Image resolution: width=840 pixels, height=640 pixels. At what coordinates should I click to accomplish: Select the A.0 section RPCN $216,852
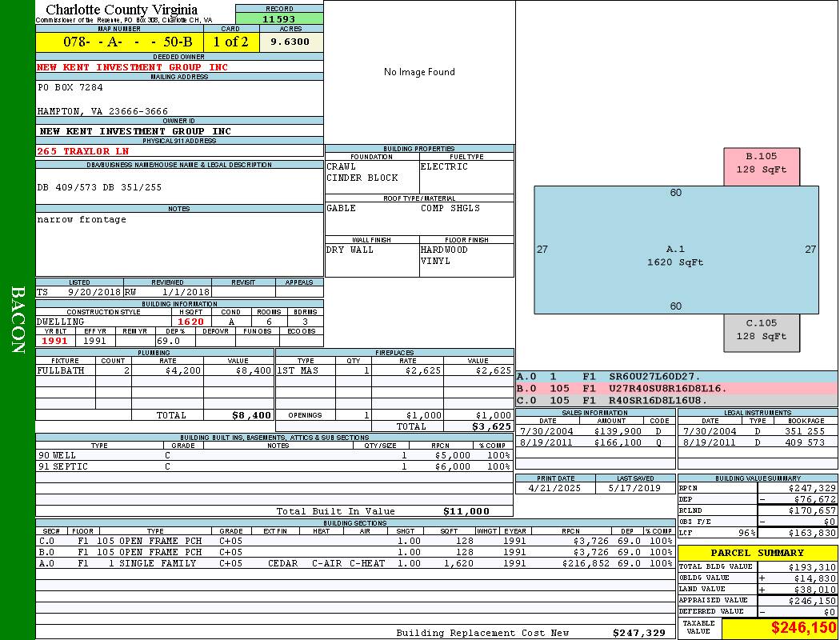(586, 563)
